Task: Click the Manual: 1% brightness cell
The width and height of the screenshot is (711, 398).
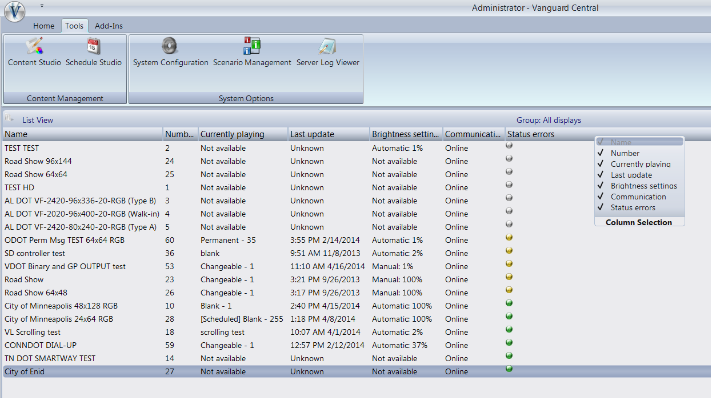Action: (392, 266)
